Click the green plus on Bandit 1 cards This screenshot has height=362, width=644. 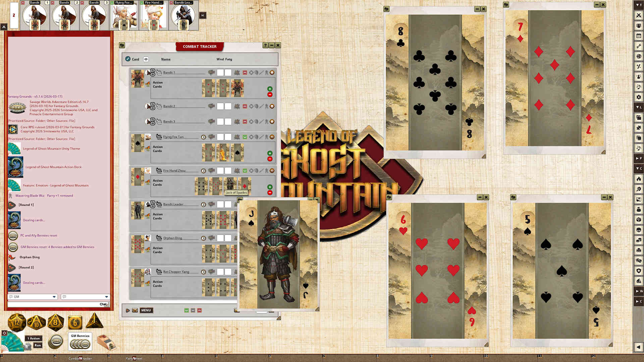click(x=270, y=89)
